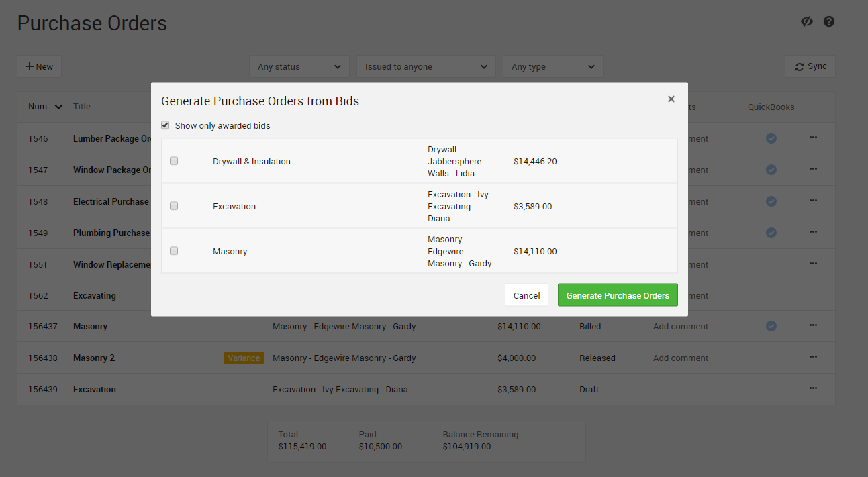The image size is (868, 477).
Task: Click the help question mark icon
Action: coord(829,21)
